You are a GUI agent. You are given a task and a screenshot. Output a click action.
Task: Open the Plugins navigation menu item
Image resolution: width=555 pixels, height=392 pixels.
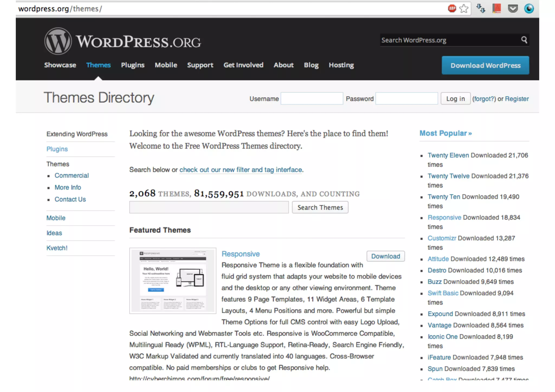tap(133, 65)
